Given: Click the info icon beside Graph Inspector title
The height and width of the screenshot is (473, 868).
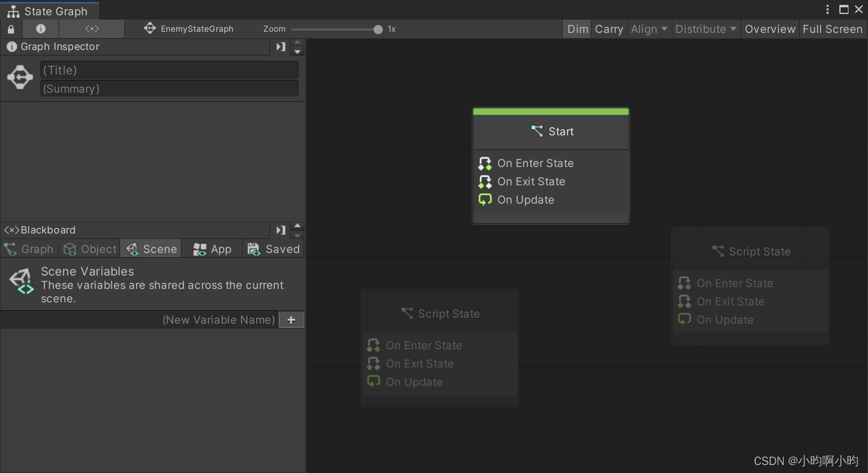Looking at the screenshot, I should (x=12, y=47).
